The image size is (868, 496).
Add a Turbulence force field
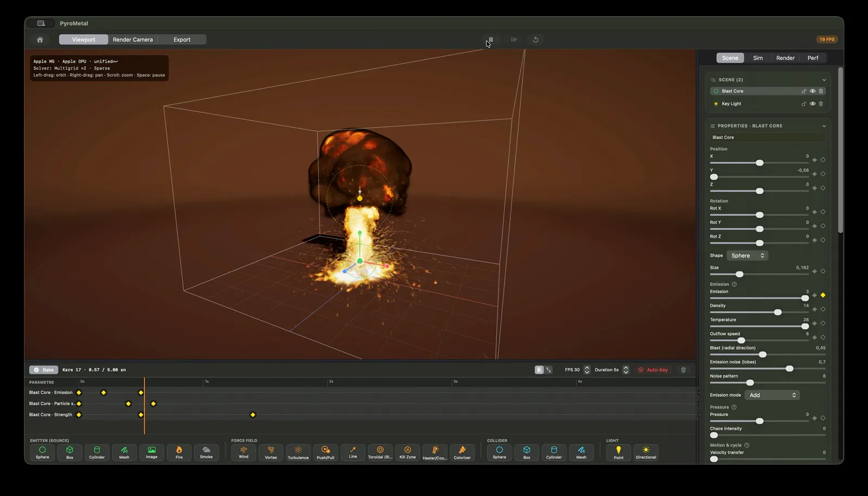tap(298, 452)
